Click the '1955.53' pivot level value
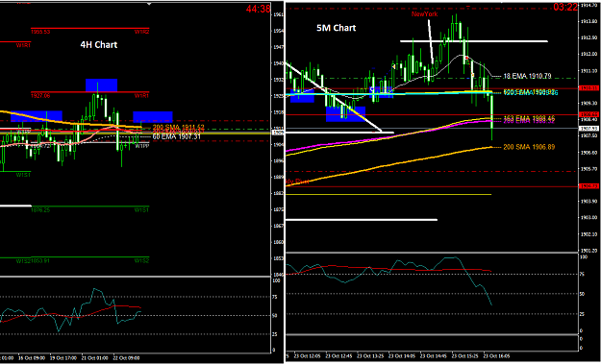 tap(40, 32)
